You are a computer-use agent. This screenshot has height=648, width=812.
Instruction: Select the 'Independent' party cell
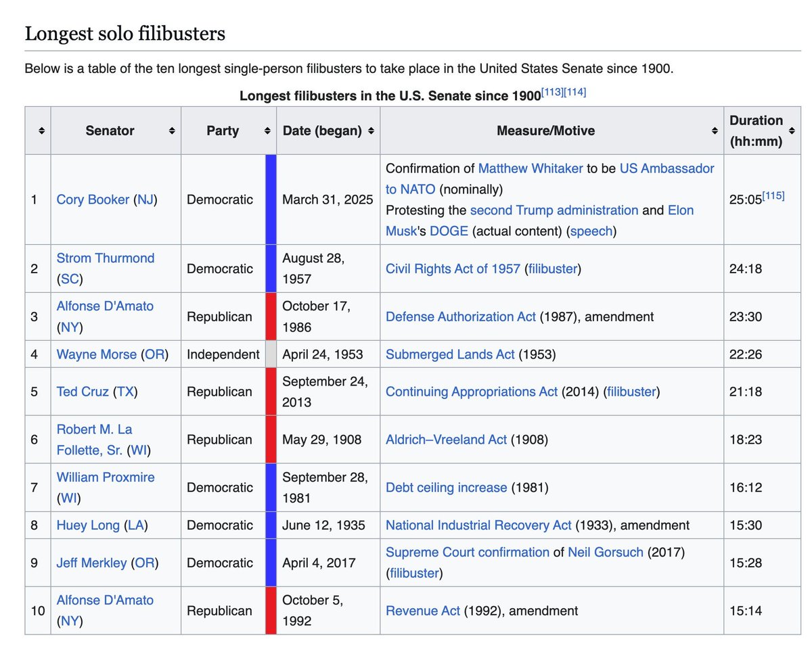pos(223,354)
